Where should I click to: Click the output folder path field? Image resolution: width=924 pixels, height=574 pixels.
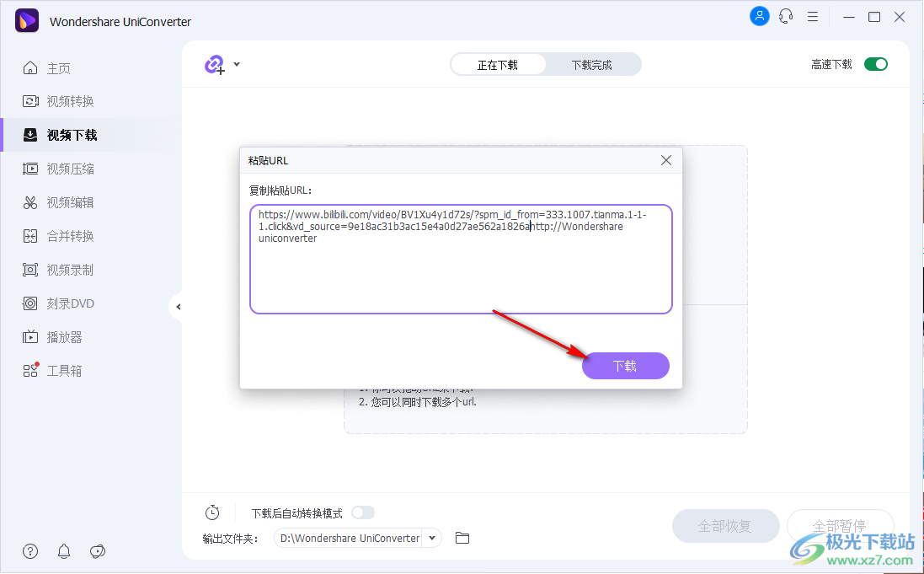(349, 538)
